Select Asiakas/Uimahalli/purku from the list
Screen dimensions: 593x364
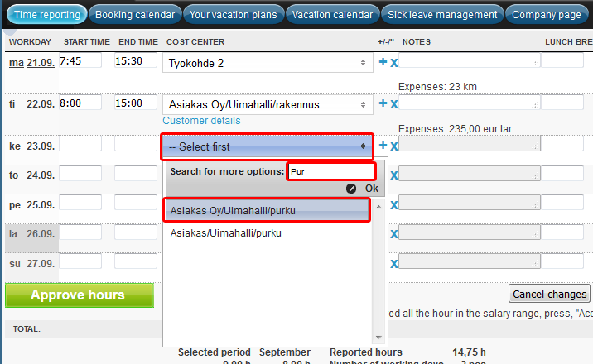coord(226,233)
